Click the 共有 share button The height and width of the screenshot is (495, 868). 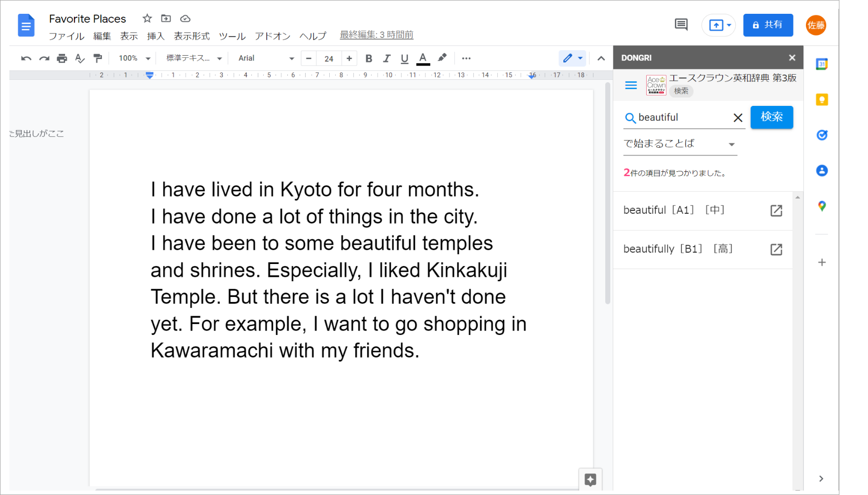click(768, 25)
